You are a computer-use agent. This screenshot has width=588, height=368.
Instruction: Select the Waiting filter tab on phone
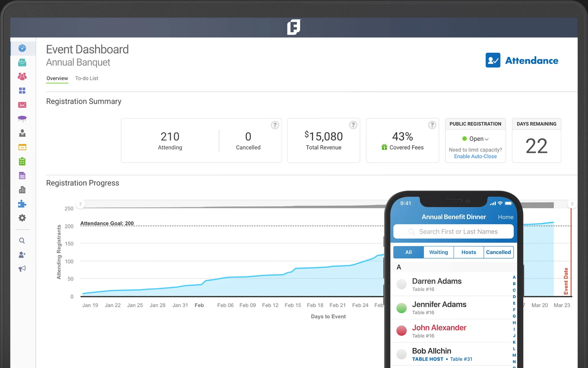click(x=438, y=252)
